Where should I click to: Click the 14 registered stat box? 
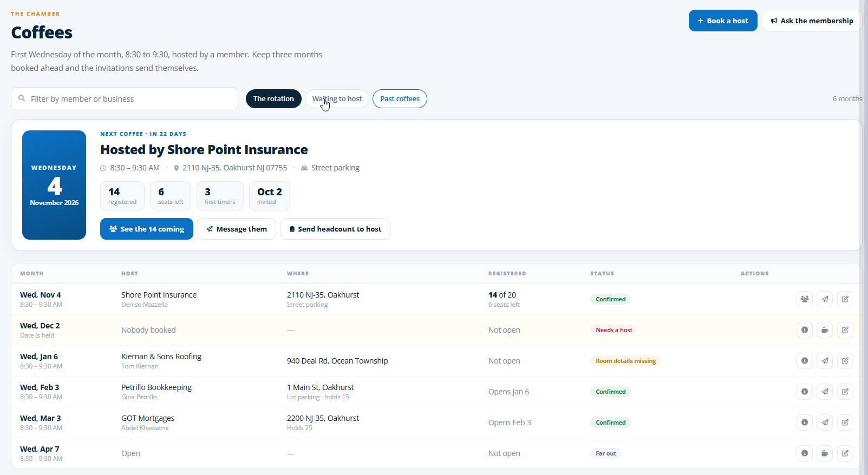tap(122, 196)
